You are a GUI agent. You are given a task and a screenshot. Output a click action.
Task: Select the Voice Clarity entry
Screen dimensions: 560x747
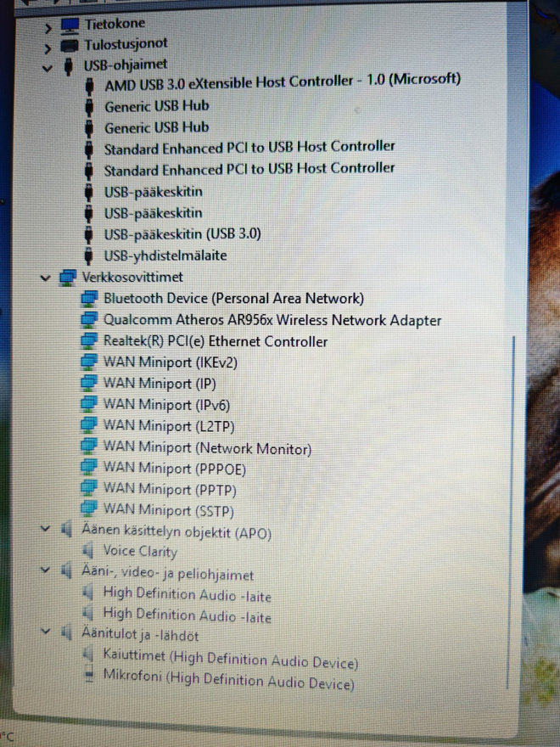click(x=141, y=551)
